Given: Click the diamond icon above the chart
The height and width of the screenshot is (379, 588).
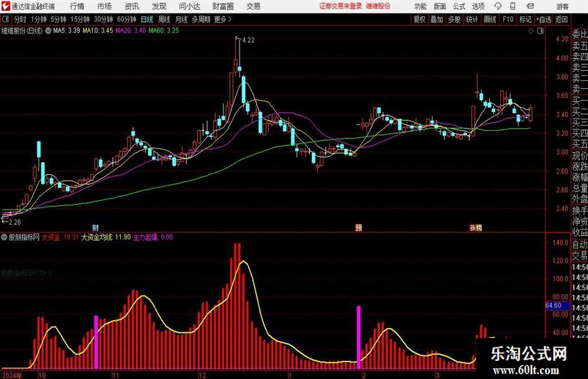Looking at the screenshot, I should [x=531, y=31].
